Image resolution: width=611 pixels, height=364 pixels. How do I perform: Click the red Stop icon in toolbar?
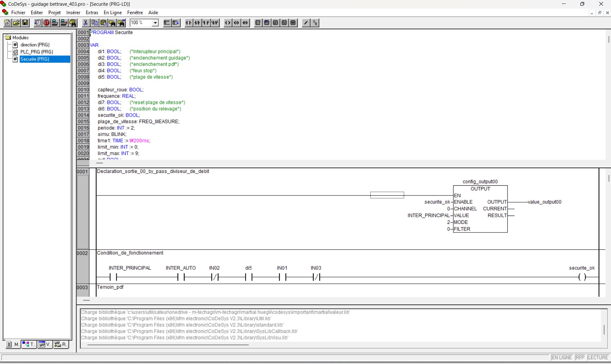pos(47,23)
